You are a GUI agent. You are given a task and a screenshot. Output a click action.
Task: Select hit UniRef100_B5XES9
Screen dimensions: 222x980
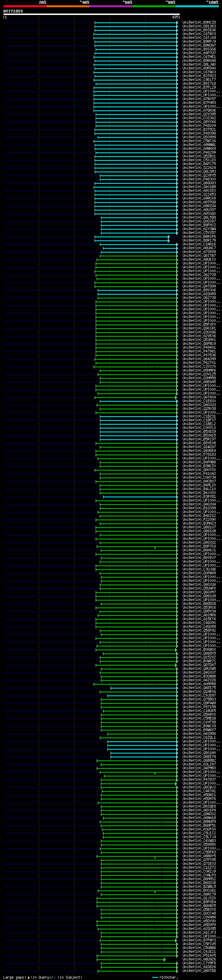(x=199, y=431)
